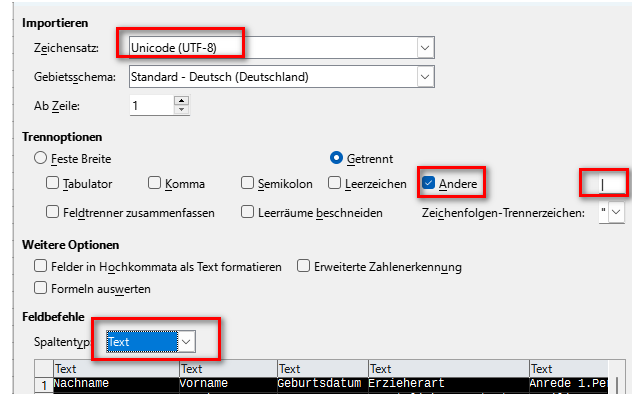Image resolution: width=642 pixels, height=402 pixels.
Task: Open the Zeichensatz dropdown
Action: [426, 48]
